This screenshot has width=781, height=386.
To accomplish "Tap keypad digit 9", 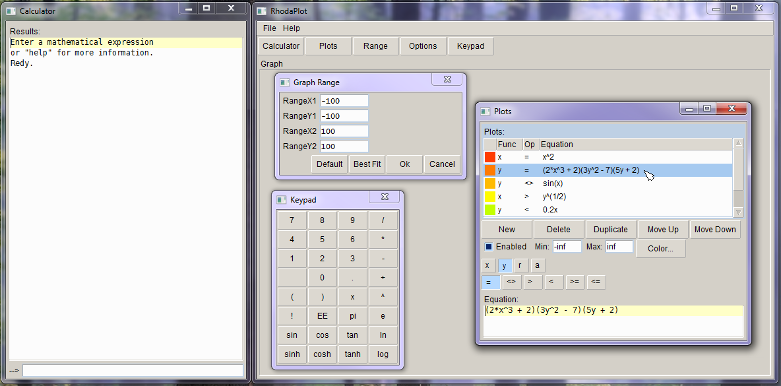I will click(353, 220).
